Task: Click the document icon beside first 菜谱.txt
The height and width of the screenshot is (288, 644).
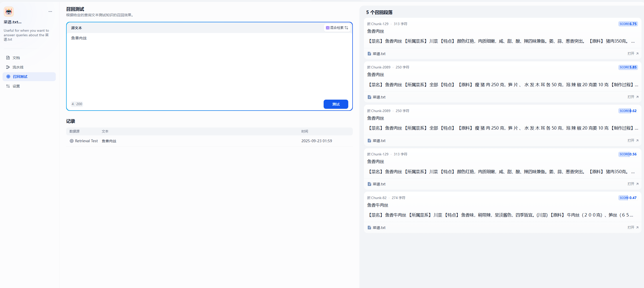Action: point(369,53)
